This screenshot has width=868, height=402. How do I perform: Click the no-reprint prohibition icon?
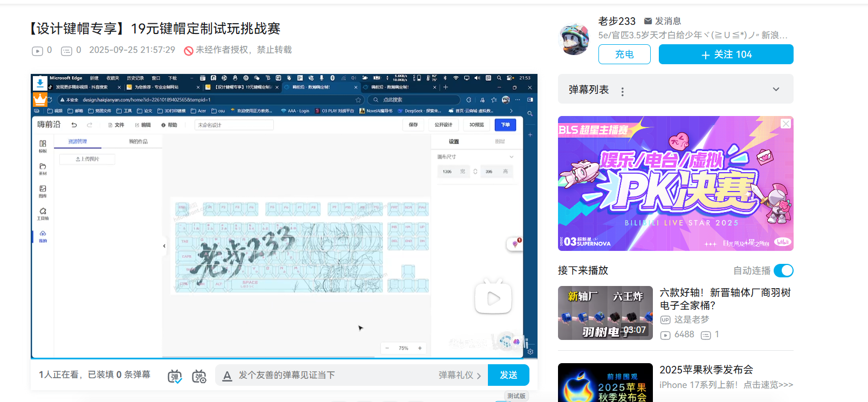(188, 51)
